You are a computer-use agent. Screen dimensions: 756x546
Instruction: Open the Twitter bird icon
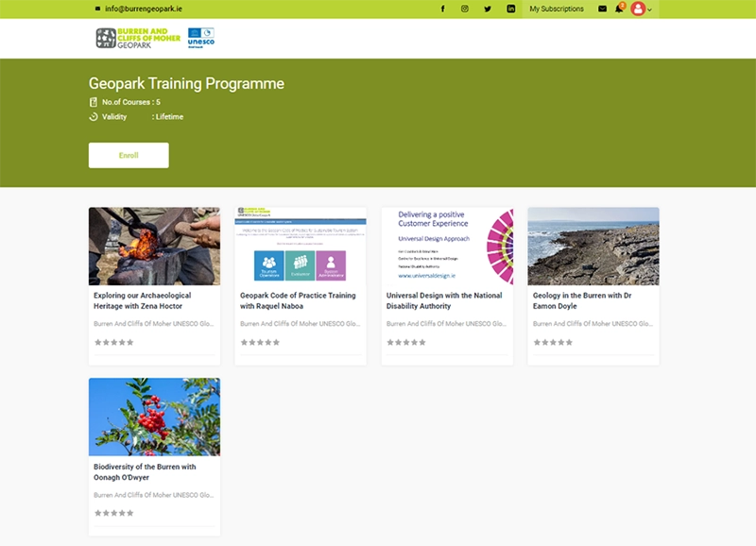coord(488,9)
